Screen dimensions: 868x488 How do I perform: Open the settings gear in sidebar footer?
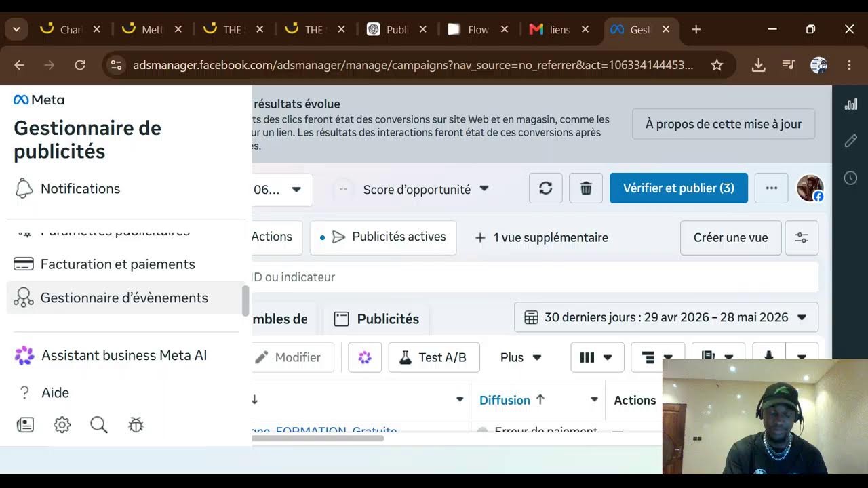click(x=62, y=425)
